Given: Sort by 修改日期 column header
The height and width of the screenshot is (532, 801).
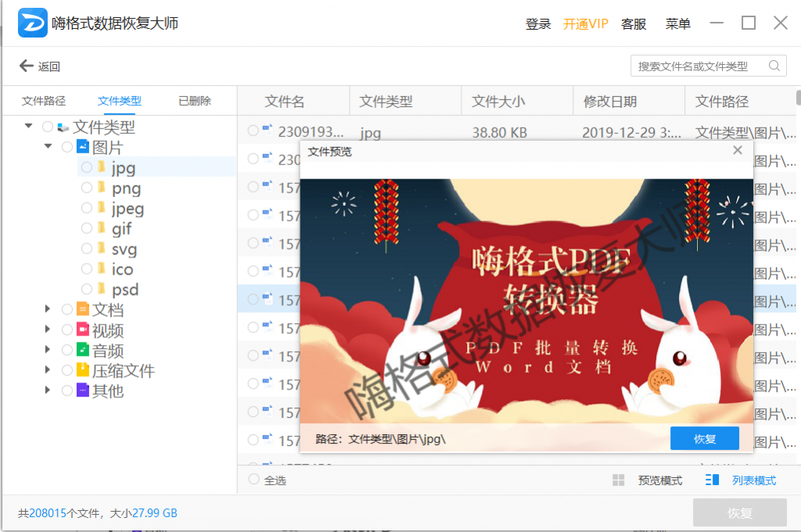Looking at the screenshot, I should pyautogui.click(x=610, y=101).
